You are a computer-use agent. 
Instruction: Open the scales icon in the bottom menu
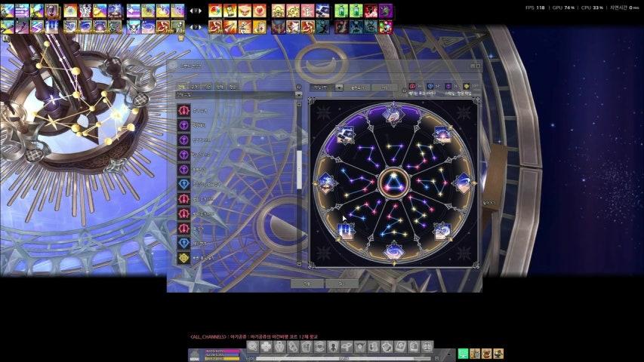pos(427,347)
